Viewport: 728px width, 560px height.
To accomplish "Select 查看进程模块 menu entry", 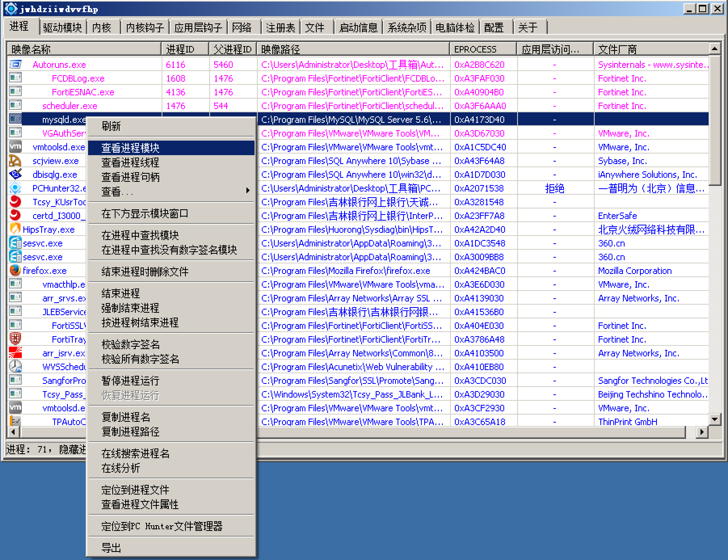I will [x=171, y=148].
